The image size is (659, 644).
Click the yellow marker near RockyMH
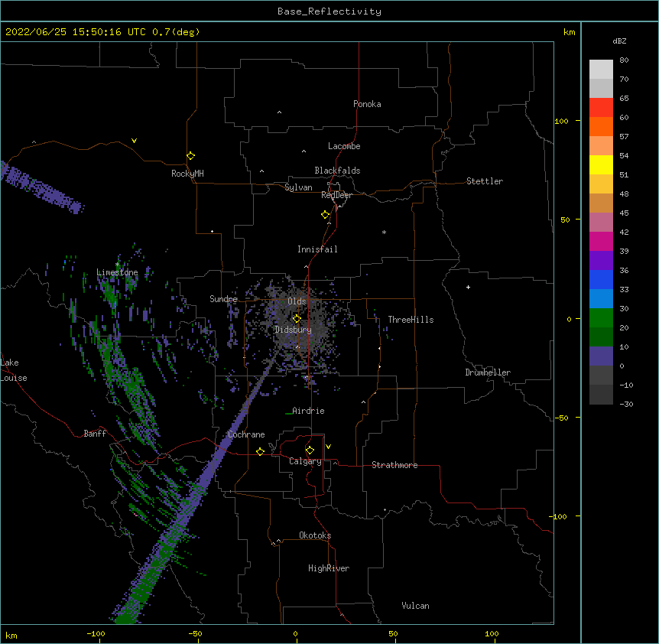coord(190,156)
